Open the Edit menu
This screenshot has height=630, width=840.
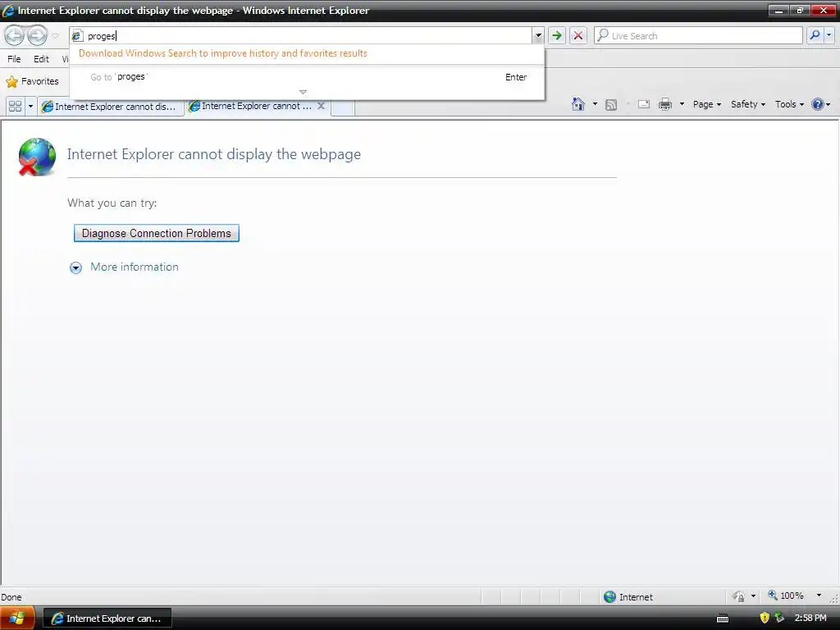click(x=41, y=59)
